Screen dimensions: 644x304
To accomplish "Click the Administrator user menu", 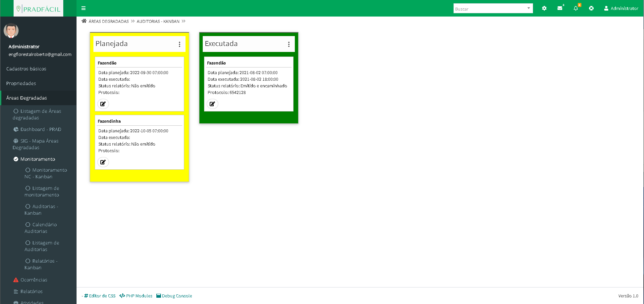I will [x=621, y=8].
